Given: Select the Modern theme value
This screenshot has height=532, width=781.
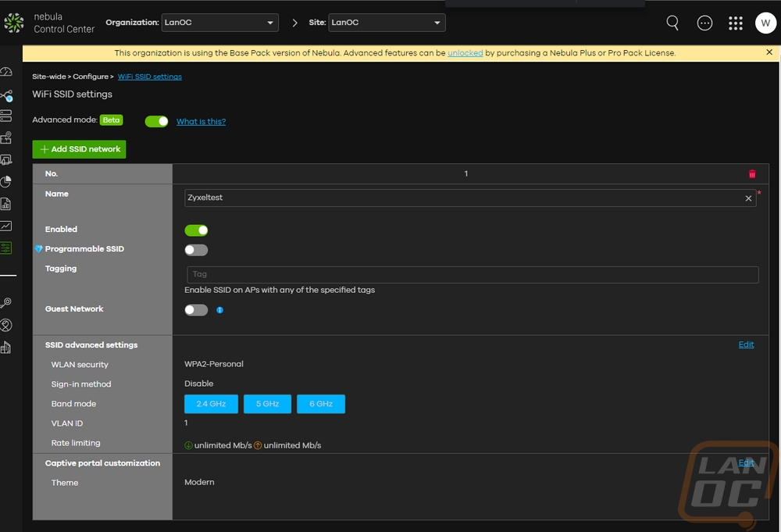Looking at the screenshot, I should pos(199,482).
